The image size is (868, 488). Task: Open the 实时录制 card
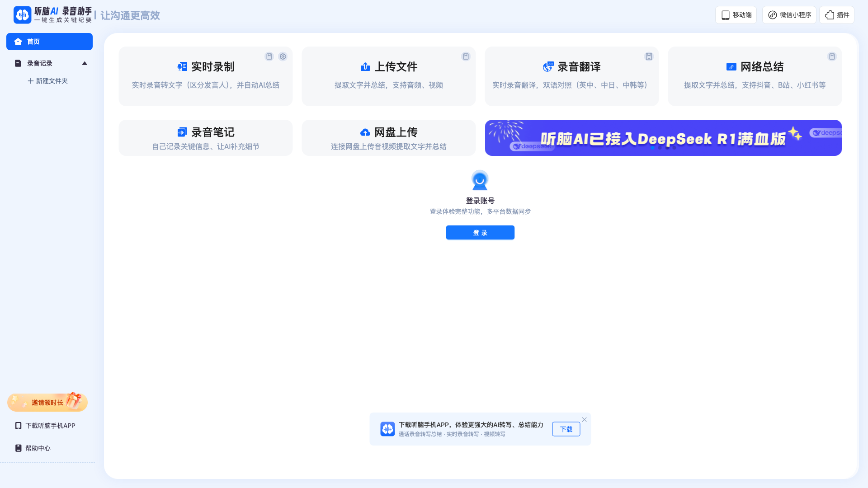click(x=206, y=76)
